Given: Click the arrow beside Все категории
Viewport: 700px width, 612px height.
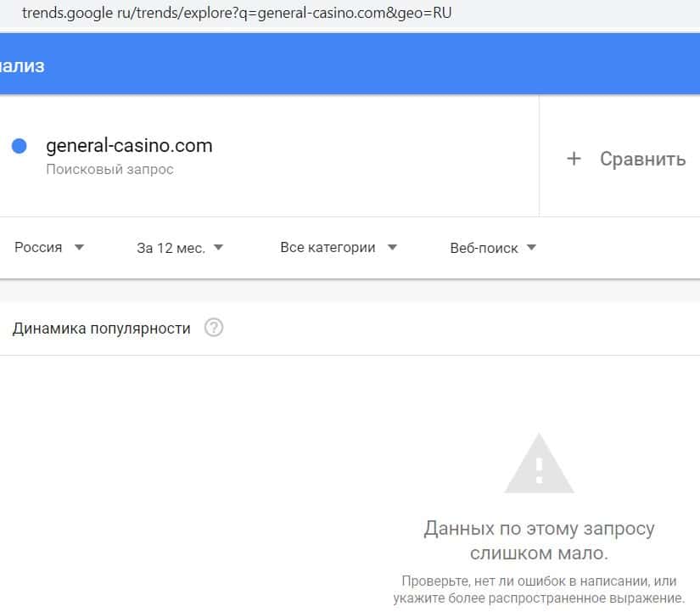Looking at the screenshot, I should point(392,248).
